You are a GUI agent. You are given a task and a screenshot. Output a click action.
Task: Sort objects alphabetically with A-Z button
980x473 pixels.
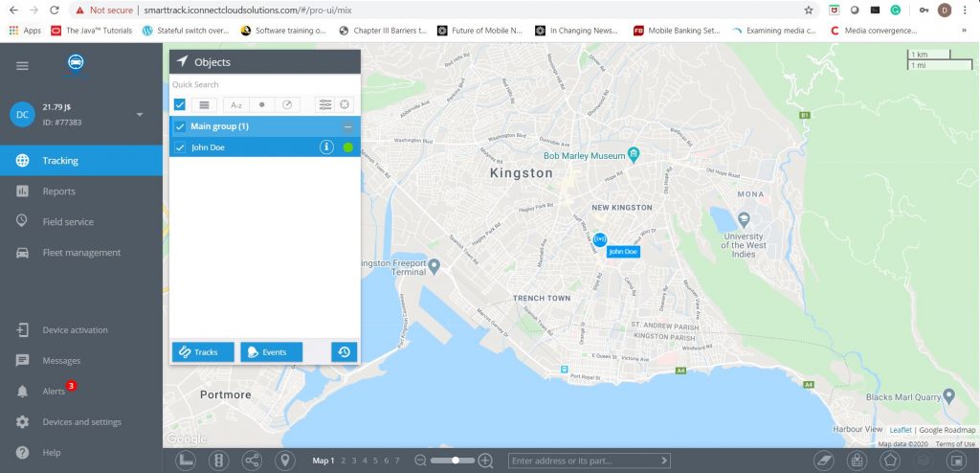(235, 104)
